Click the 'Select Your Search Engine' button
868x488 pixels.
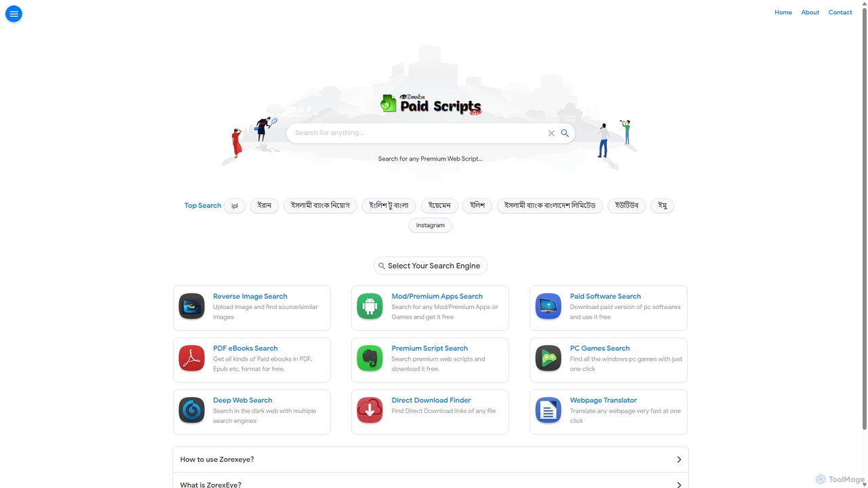tap(431, 266)
